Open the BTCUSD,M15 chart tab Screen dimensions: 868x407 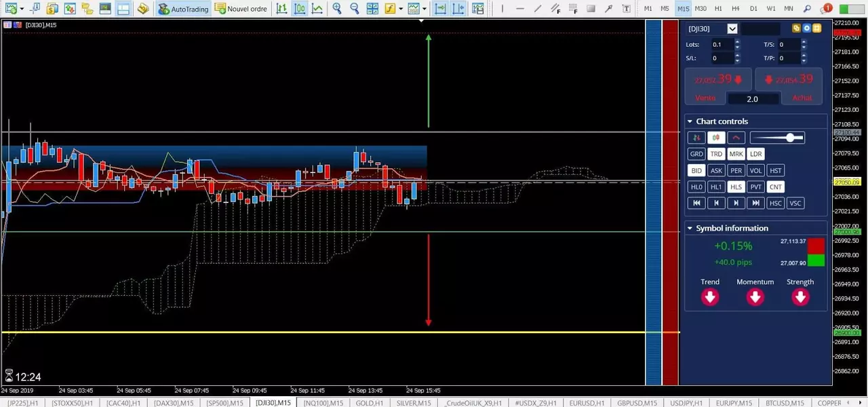[x=785, y=403]
